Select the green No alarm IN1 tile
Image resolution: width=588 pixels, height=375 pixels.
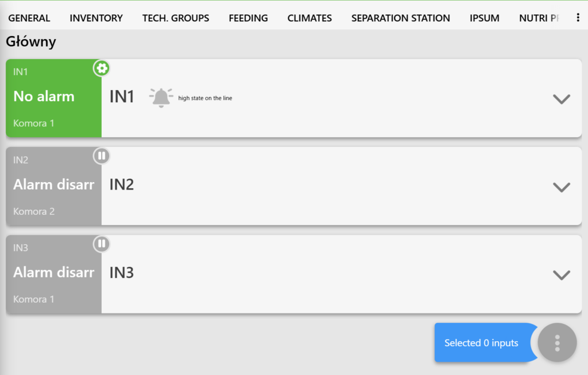pyautogui.click(x=53, y=98)
